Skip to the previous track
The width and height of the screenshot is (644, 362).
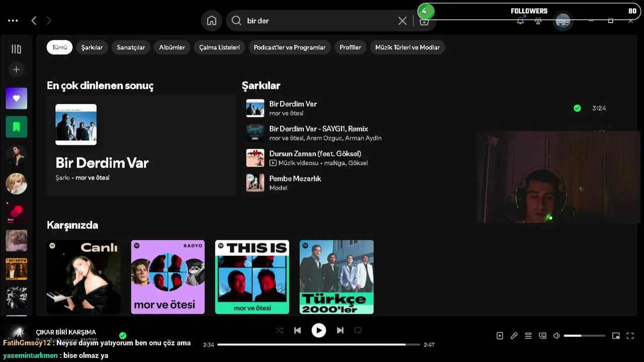pyautogui.click(x=297, y=330)
